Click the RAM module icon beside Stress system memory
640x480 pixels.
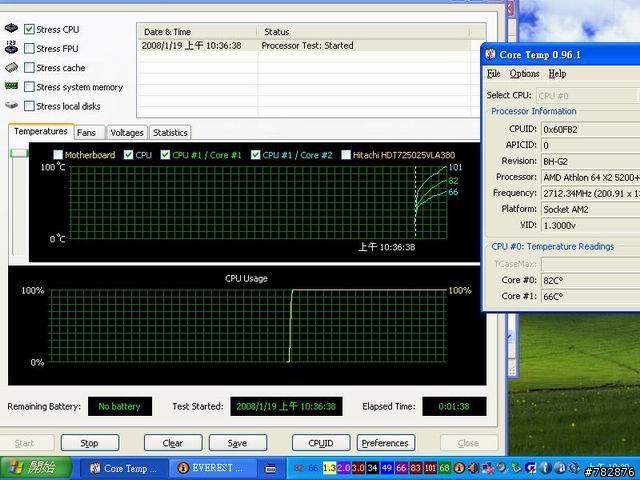[11, 86]
